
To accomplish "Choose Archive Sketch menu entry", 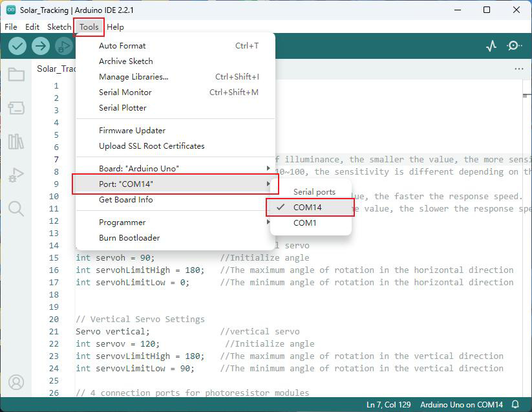I will [175, 61].
